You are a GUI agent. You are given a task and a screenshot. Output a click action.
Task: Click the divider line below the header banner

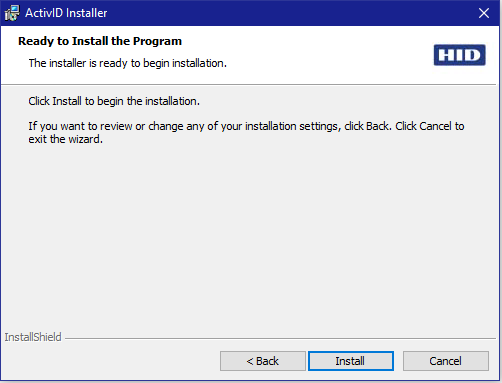pos(248,85)
